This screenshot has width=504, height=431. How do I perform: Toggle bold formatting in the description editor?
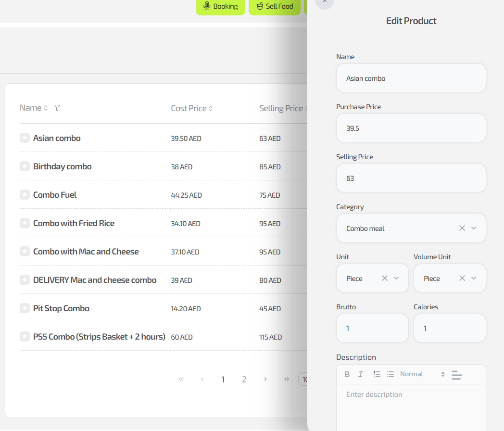[x=347, y=374]
